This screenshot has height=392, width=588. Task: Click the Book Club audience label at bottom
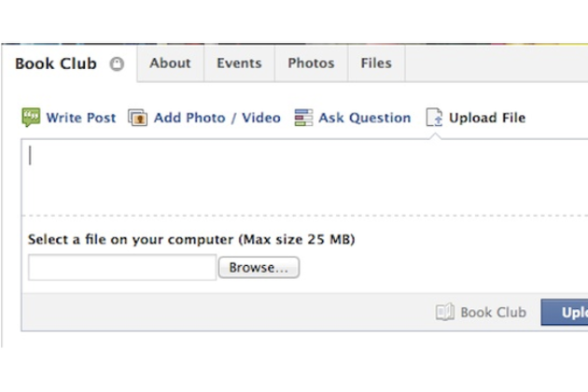[493, 313]
